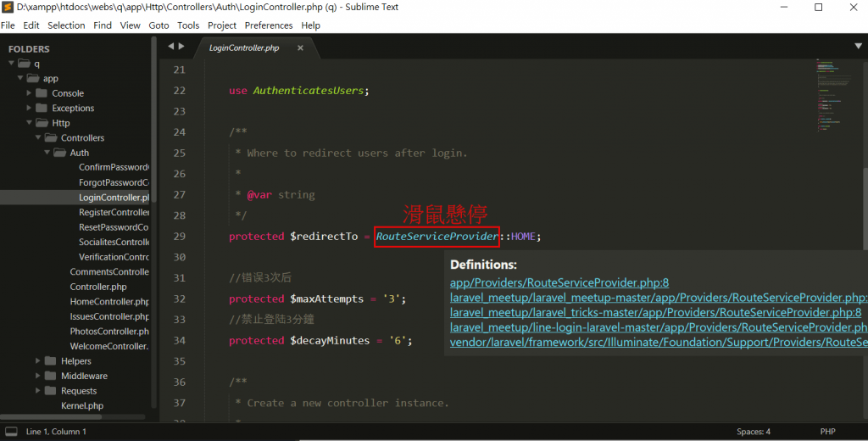Open CommentsController file in sidebar
Viewport: 868px width, 441px height.
pyautogui.click(x=109, y=272)
